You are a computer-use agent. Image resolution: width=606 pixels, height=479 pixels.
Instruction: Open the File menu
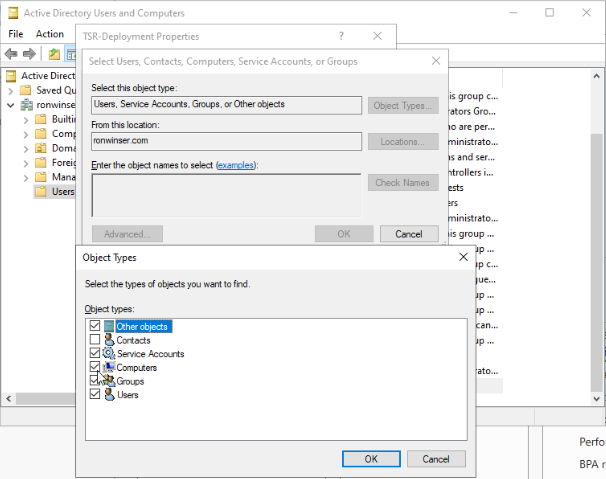pyautogui.click(x=16, y=34)
